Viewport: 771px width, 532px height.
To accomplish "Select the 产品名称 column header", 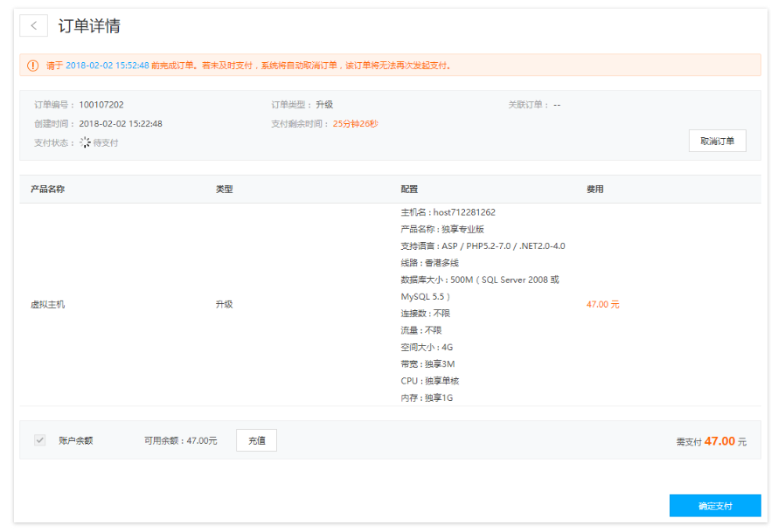I will (47, 190).
